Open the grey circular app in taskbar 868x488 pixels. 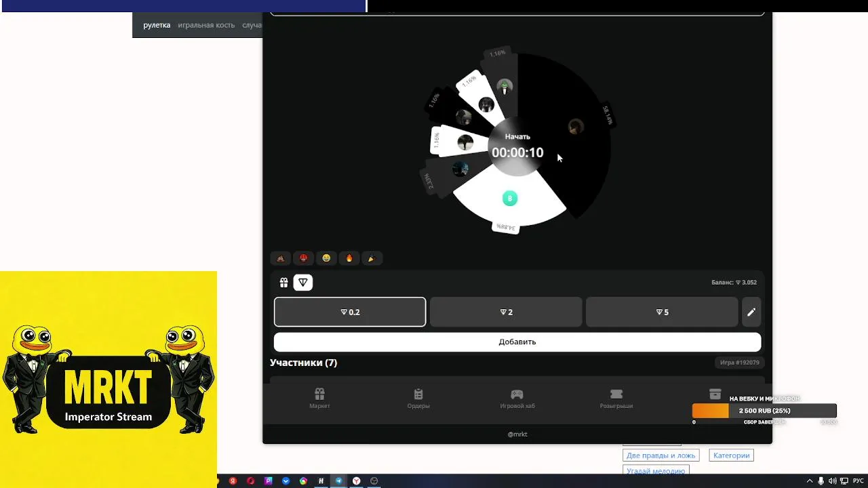click(374, 481)
